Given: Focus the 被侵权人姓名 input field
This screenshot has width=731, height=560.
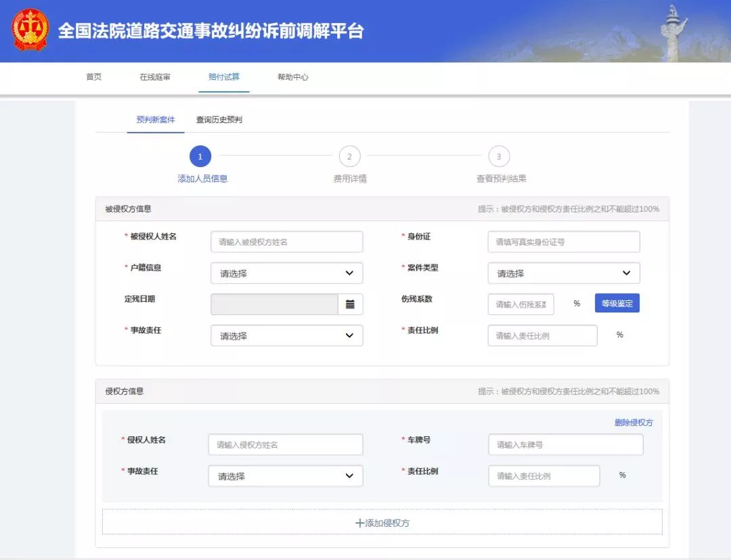Looking at the screenshot, I should 286,241.
